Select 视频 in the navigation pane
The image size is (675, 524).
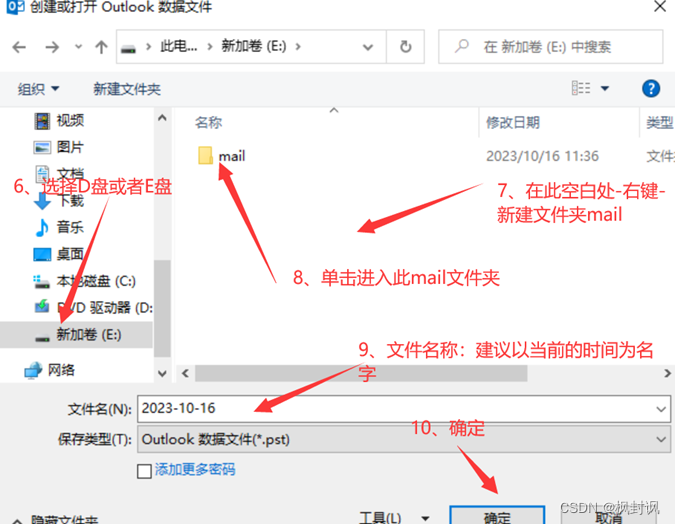pos(70,121)
